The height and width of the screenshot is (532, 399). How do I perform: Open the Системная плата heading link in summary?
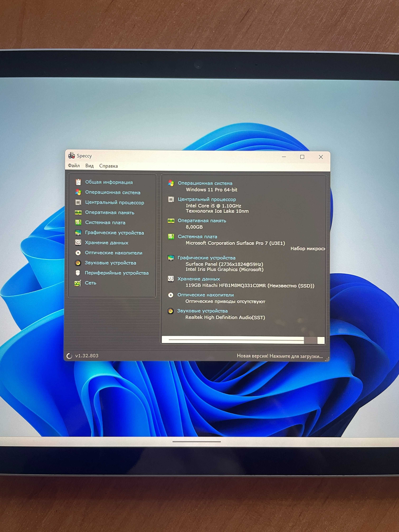coord(198,237)
